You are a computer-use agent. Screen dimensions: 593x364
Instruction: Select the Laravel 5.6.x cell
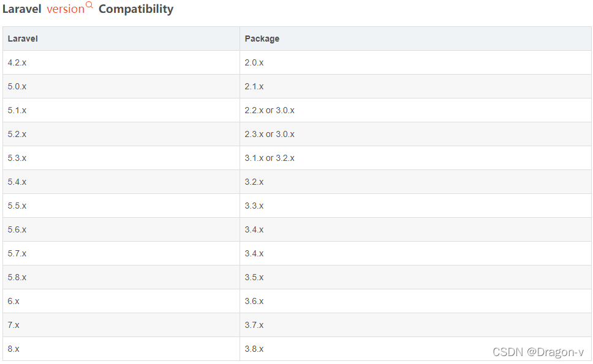[x=17, y=229]
